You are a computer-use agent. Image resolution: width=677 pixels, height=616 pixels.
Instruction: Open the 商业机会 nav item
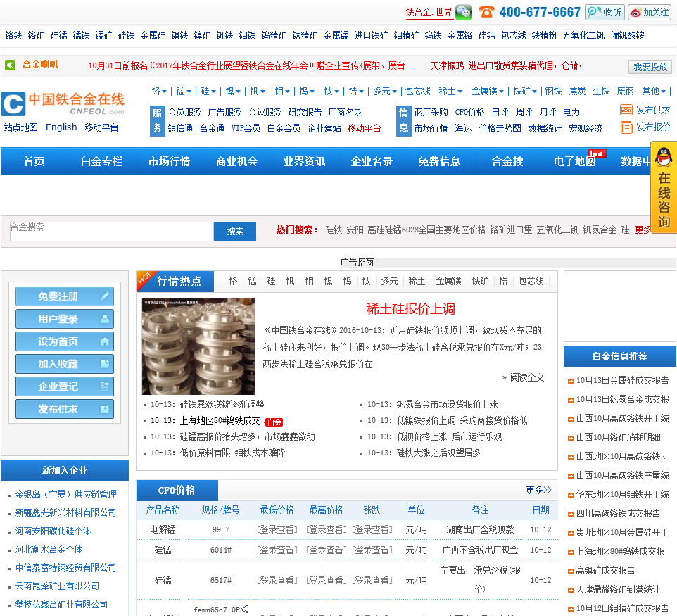tap(236, 161)
